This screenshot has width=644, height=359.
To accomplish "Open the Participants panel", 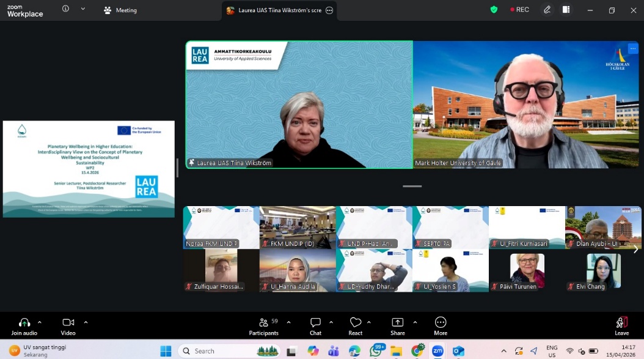I will coord(264,326).
